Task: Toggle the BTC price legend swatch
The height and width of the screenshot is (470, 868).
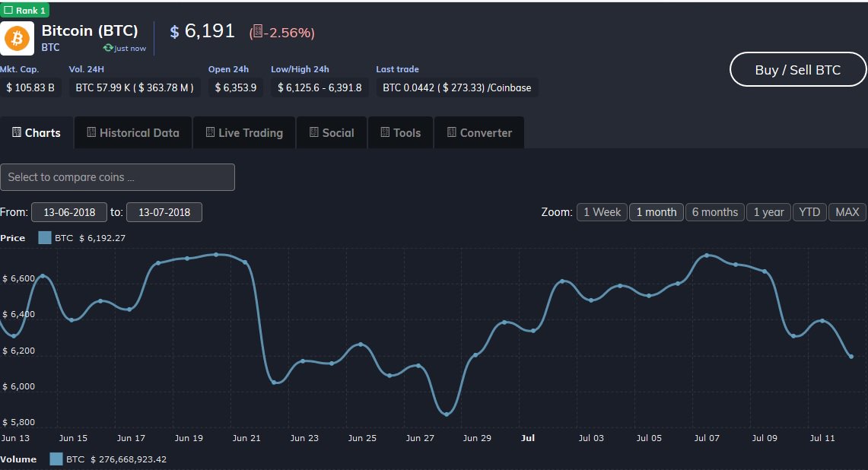Action: (45, 238)
